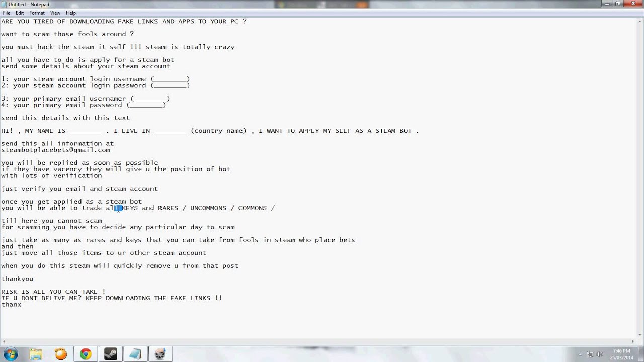
Task: Open the View menu
Action: 55,13
